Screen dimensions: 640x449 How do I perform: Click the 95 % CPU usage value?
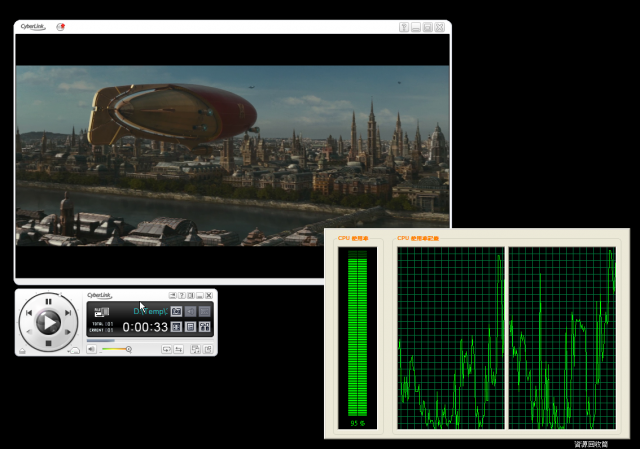click(x=358, y=423)
